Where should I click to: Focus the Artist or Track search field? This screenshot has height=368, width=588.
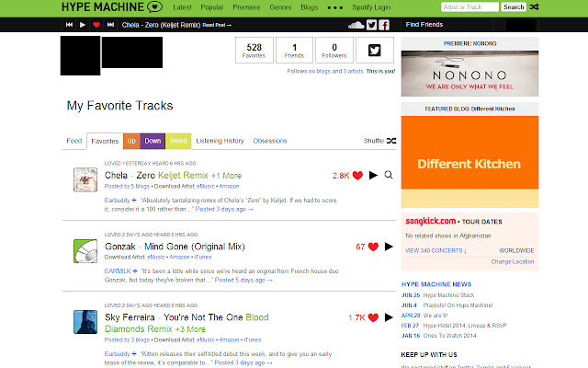(x=469, y=6)
